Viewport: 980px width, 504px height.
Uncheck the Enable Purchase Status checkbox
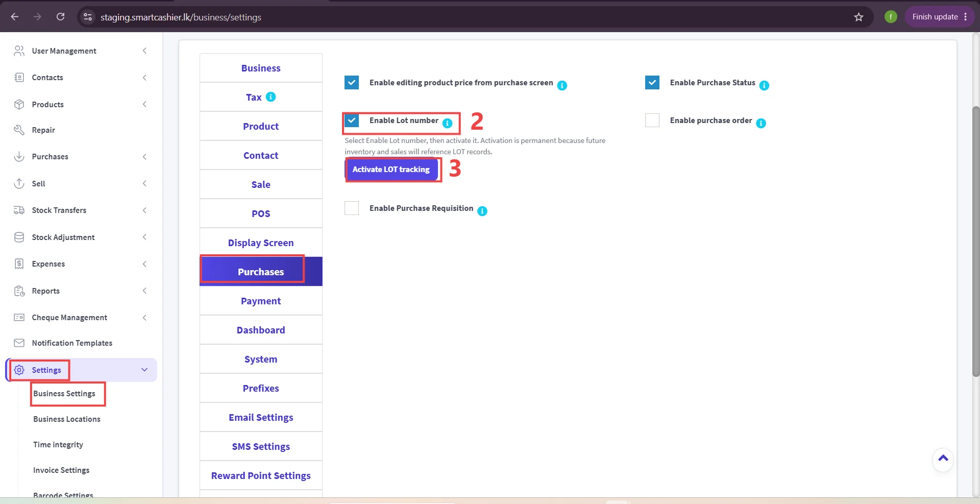click(652, 82)
